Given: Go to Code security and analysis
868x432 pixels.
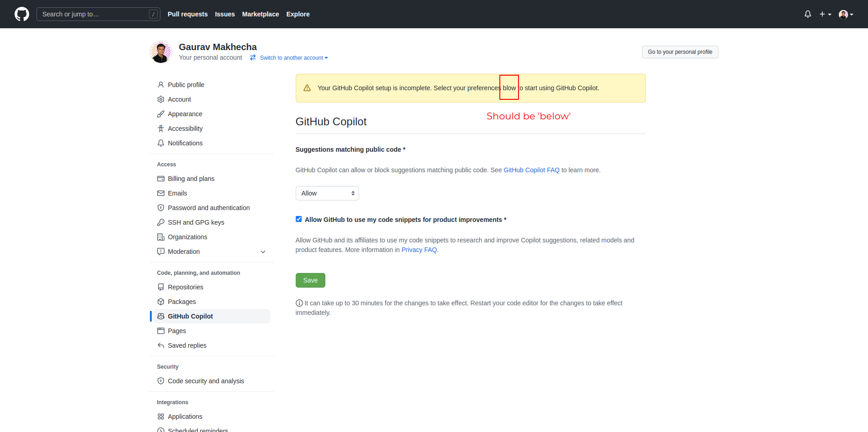Looking at the screenshot, I should pyautogui.click(x=212, y=381).
